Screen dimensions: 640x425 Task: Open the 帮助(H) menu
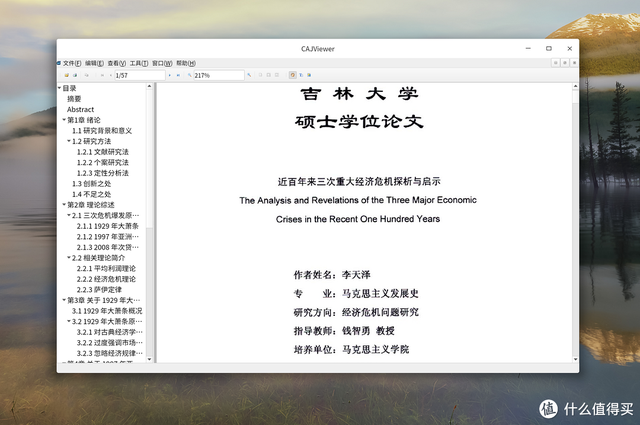point(186,63)
